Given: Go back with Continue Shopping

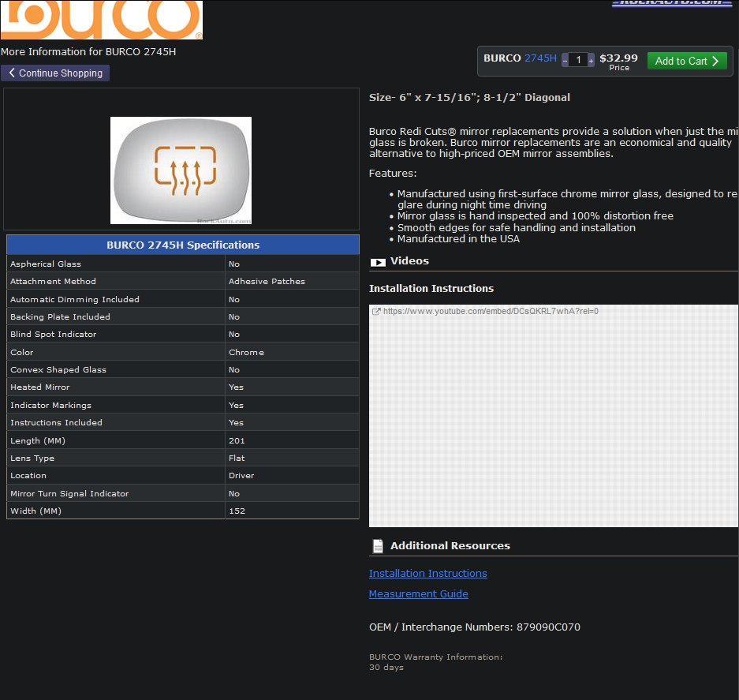Looking at the screenshot, I should 55,73.
